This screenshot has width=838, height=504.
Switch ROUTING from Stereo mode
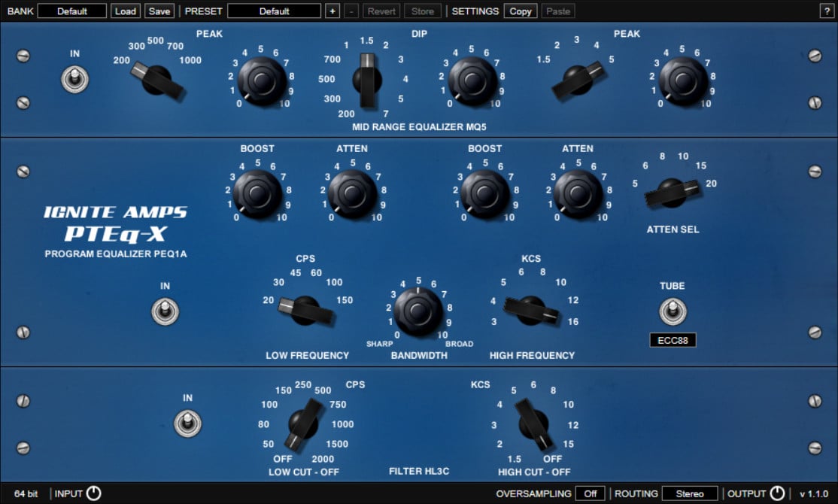[689, 493]
